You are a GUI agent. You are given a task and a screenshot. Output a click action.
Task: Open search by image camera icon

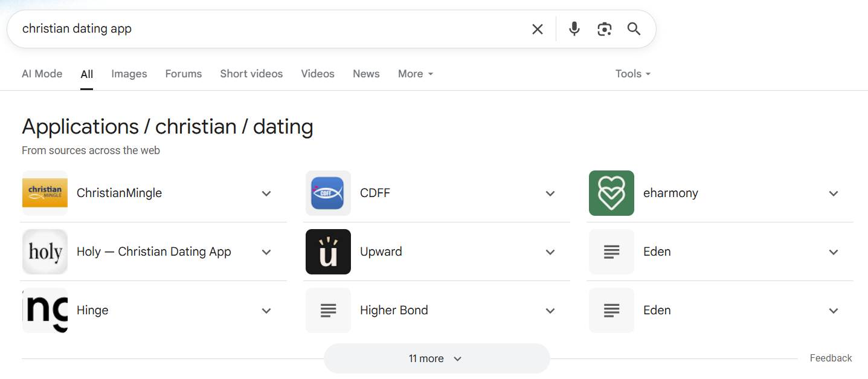[604, 29]
